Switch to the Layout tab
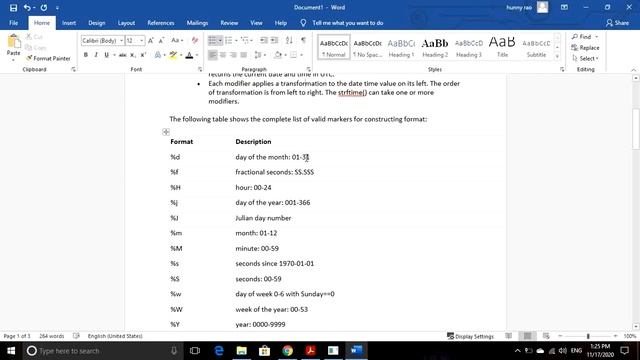This screenshot has width=640, height=360. [126, 23]
